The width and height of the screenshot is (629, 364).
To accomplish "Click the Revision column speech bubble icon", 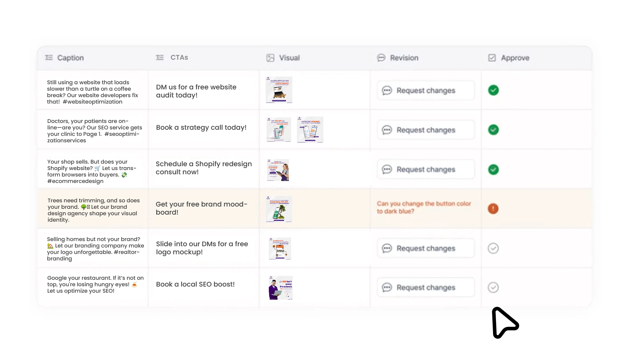I will (x=381, y=58).
